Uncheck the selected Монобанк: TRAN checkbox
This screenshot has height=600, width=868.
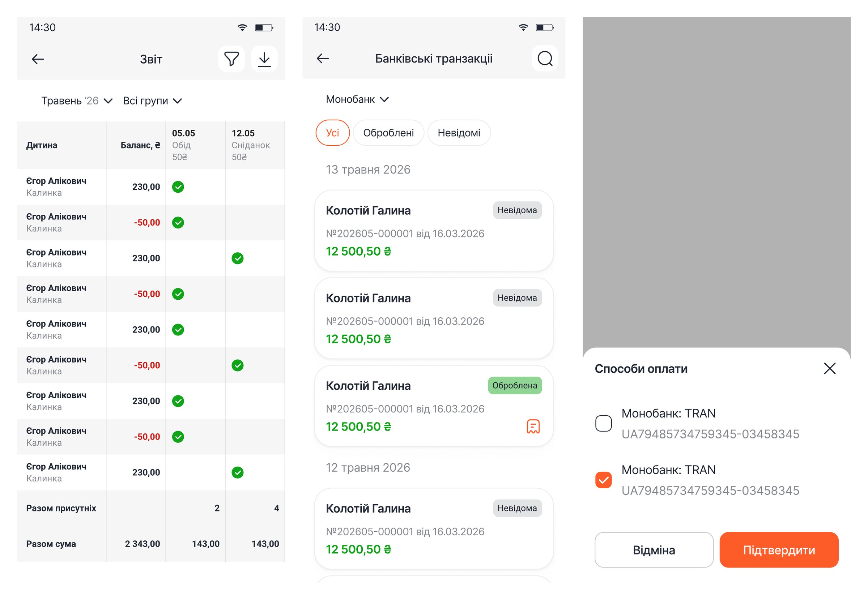click(603, 480)
